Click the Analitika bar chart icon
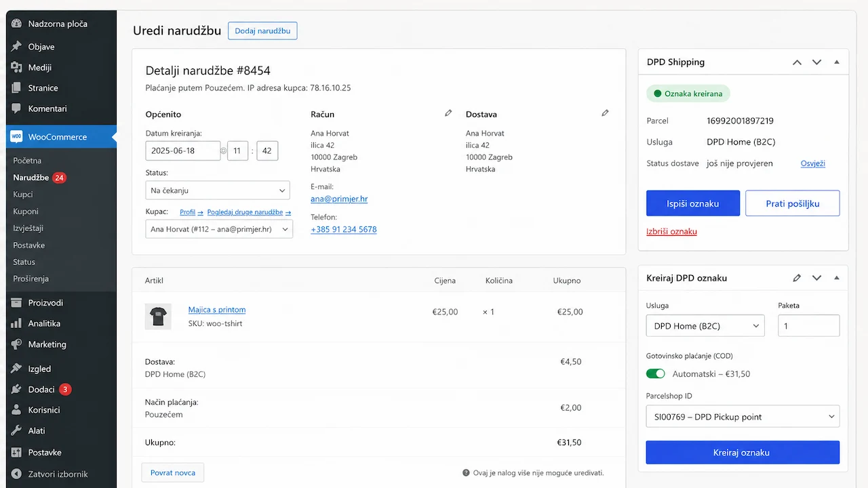Screen dimensions: 868x488 point(17,323)
